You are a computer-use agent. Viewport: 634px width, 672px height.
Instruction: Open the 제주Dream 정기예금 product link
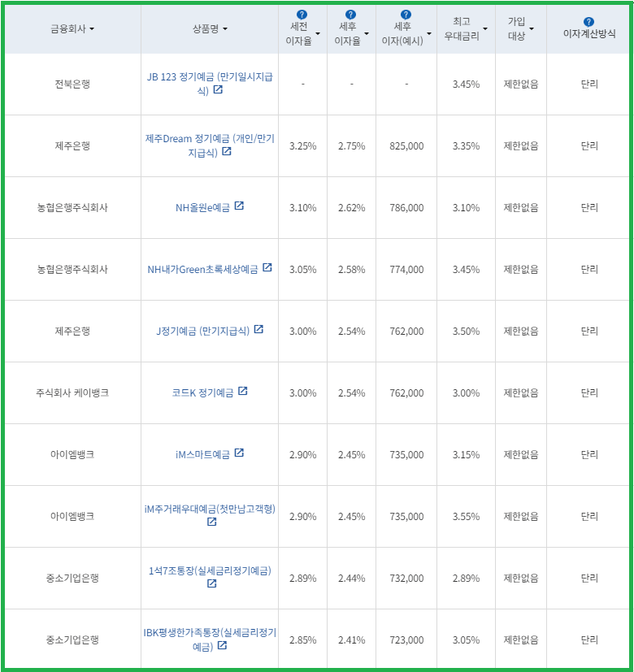coord(210,145)
